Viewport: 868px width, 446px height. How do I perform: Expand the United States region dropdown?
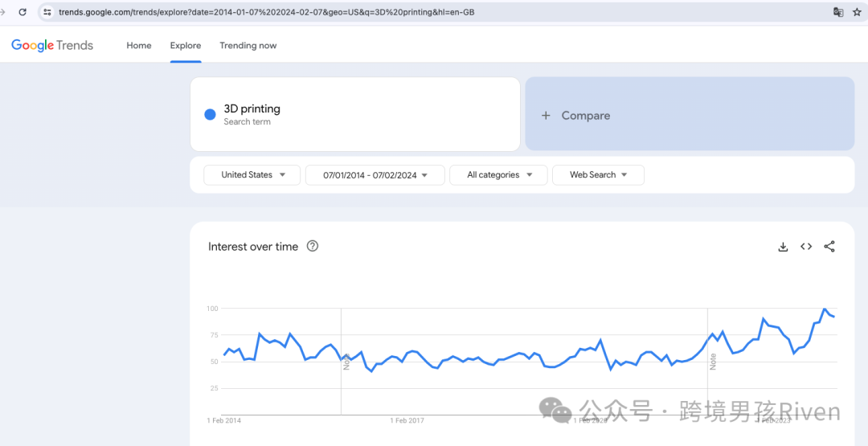252,175
